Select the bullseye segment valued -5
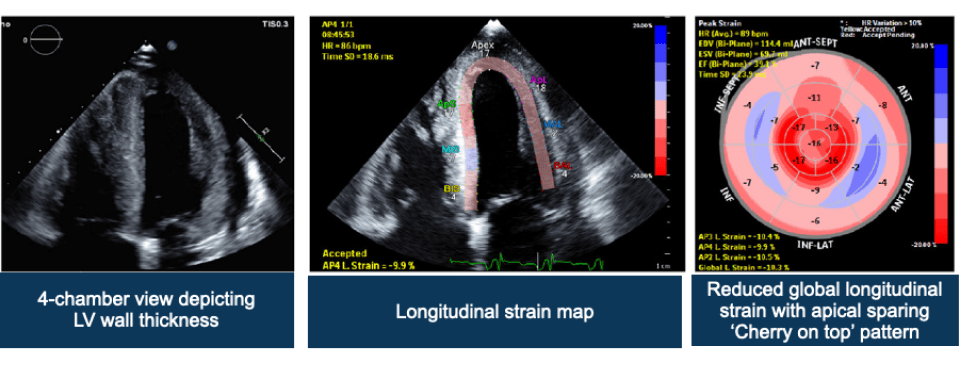This screenshot has height=366, width=960. pyautogui.click(x=774, y=167)
